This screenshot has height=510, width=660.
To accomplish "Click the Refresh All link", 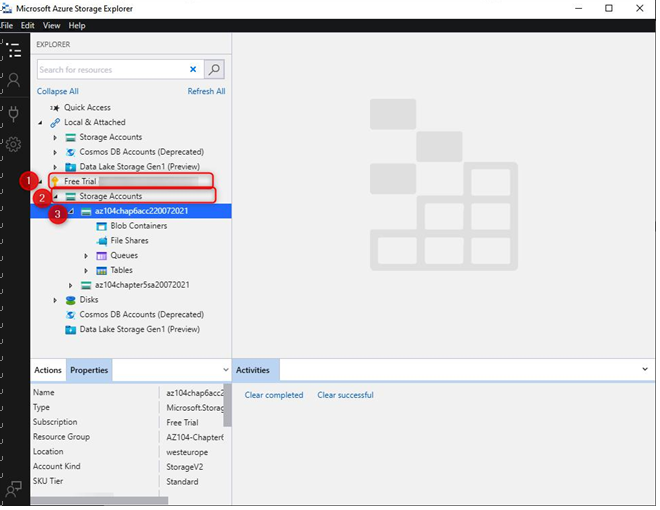I will (x=206, y=91).
